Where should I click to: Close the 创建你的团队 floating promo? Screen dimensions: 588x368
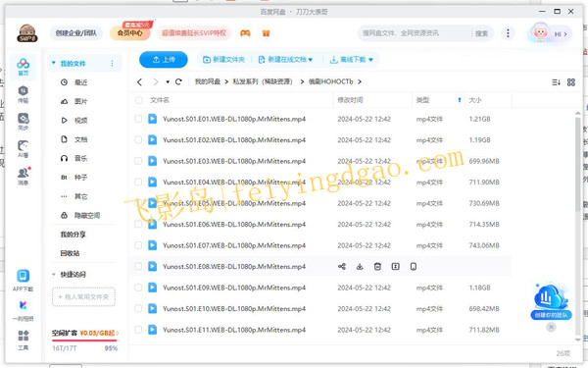pos(551,327)
